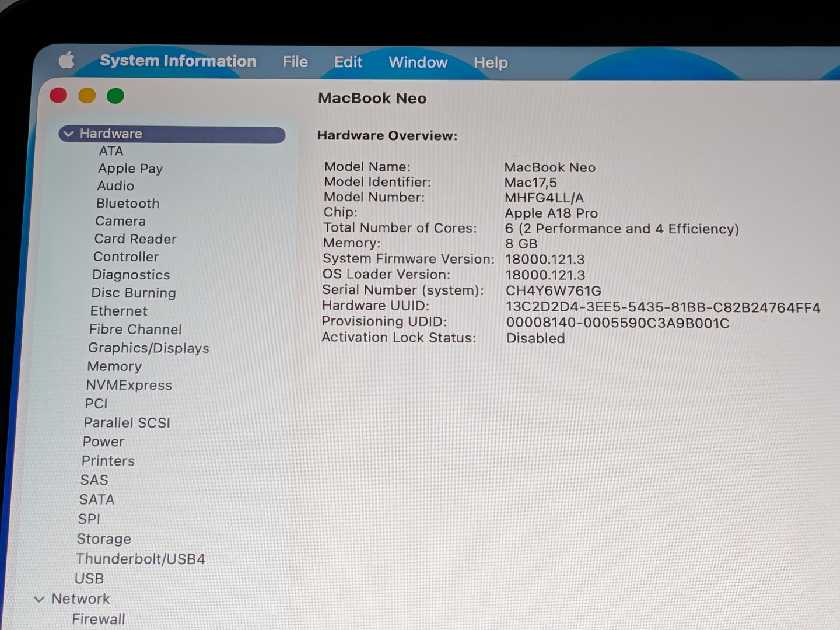Click the 'Model Name:' label
This screenshot has height=630, width=840.
click(367, 167)
